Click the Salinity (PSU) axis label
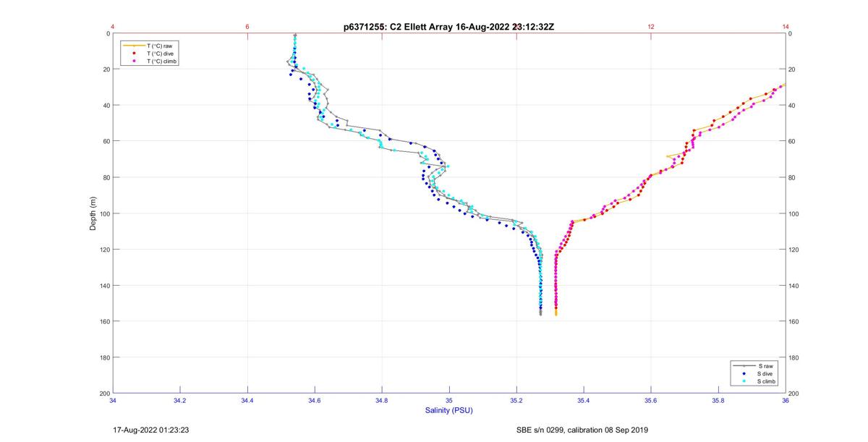Screen dimensions: 868x442 pyautogui.click(x=449, y=410)
